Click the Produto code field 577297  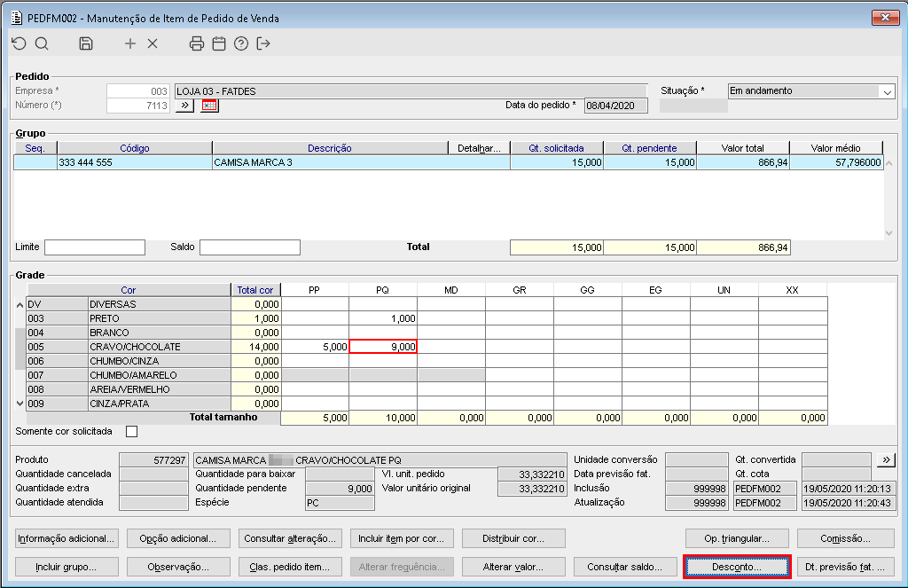point(153,460)
